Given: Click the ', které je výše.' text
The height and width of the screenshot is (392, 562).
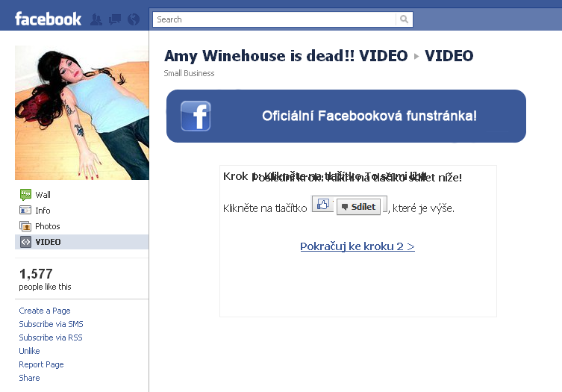Looking at the screenshot, I should pos(421,208).
